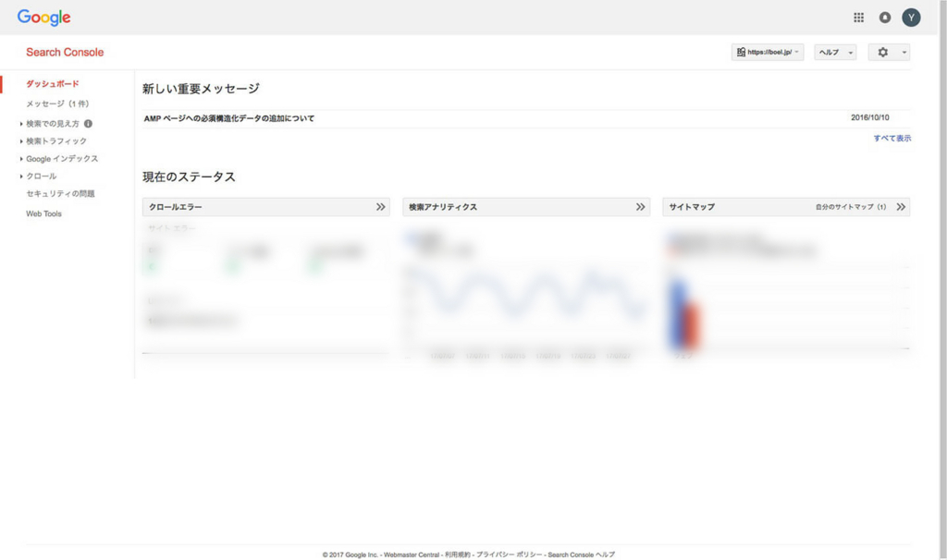
Task: Open the サイトマップ panel header
Action: pos(786,207)
